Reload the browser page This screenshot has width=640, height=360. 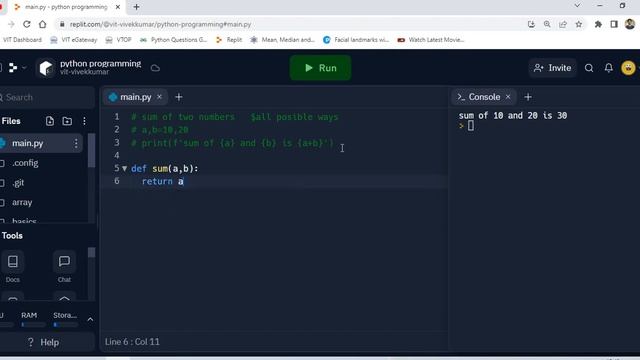(27, 24)
